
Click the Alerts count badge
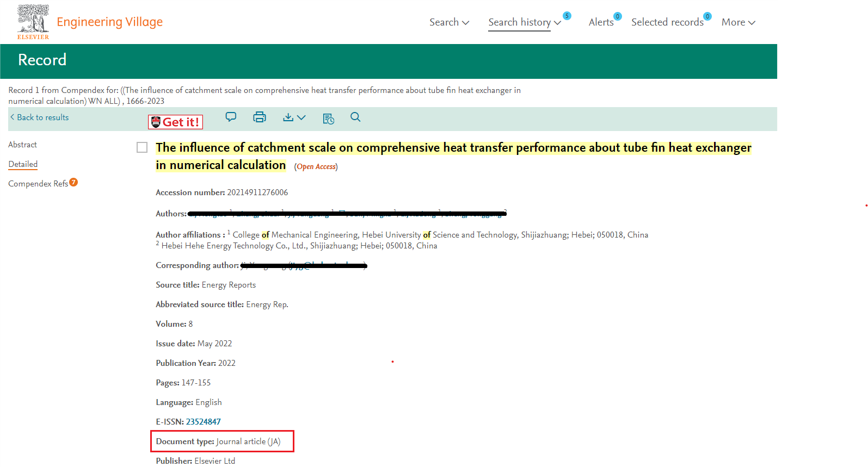point(617,16)
